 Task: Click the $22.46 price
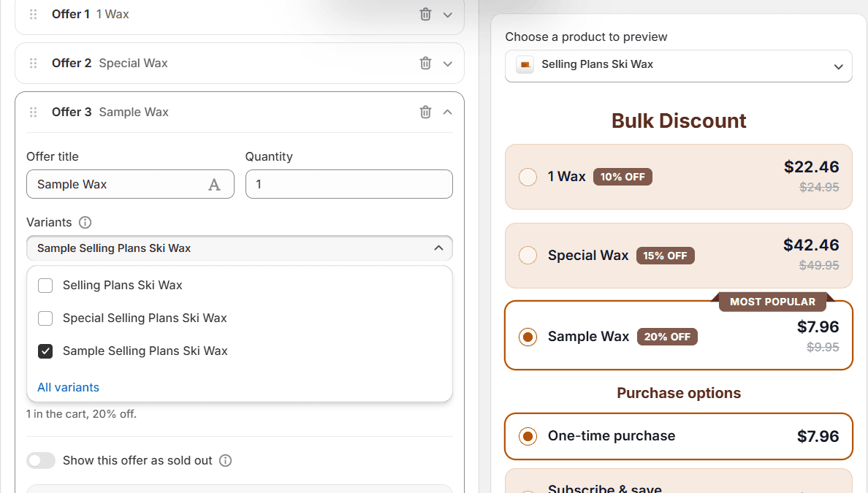click(x=811, y=167)
